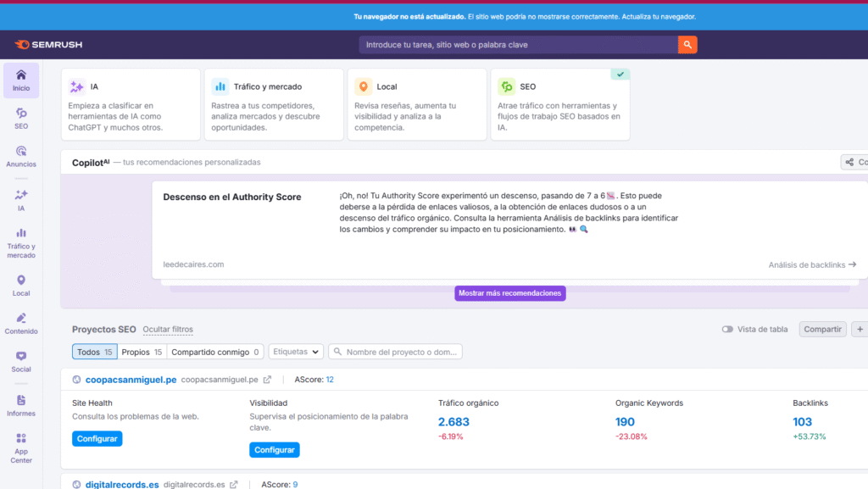Open the Etiquetas dropdown
The image size is (868, 489).
coord(298,350)
